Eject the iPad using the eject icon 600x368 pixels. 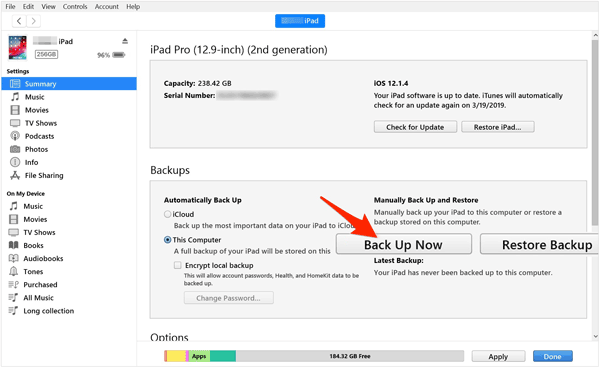(125, 41)
